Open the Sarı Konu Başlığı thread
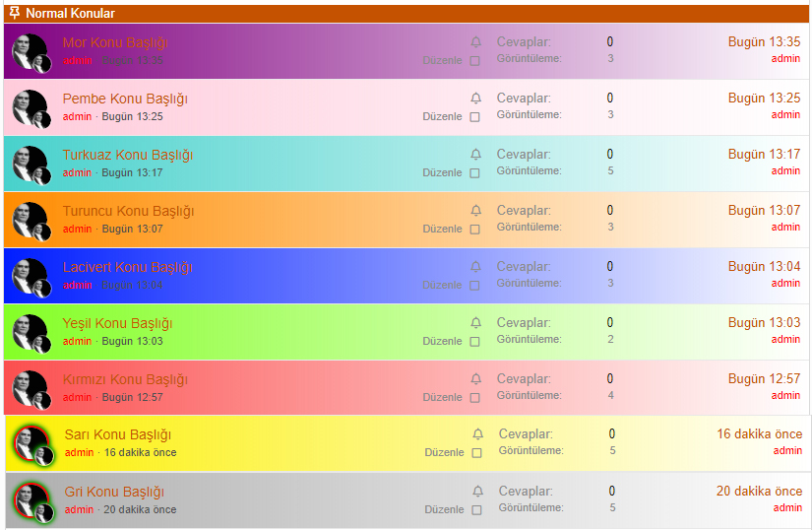The width and height of the screenshot is (812, 530). coord(117,434)
